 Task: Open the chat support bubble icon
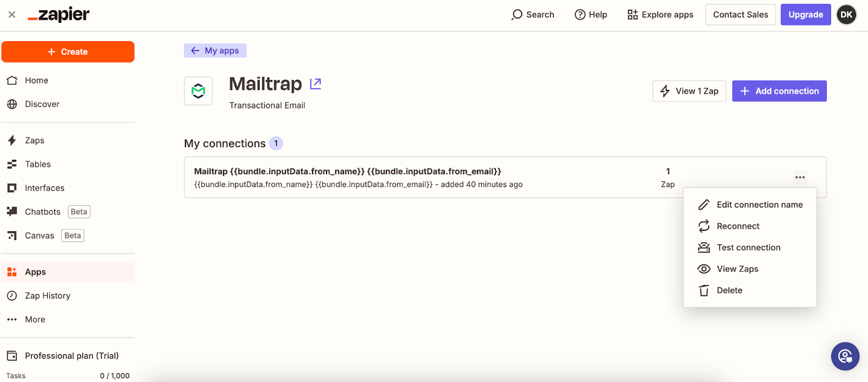pyautogui.click(x=845, y=356)
